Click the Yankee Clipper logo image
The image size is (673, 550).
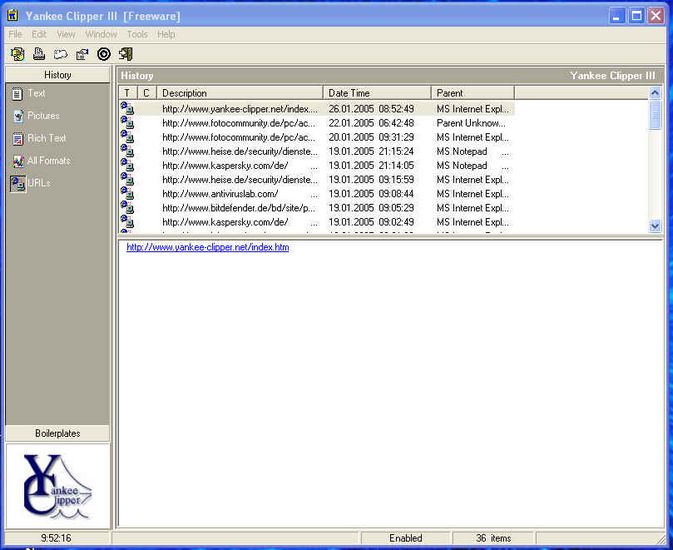point(58,486)
